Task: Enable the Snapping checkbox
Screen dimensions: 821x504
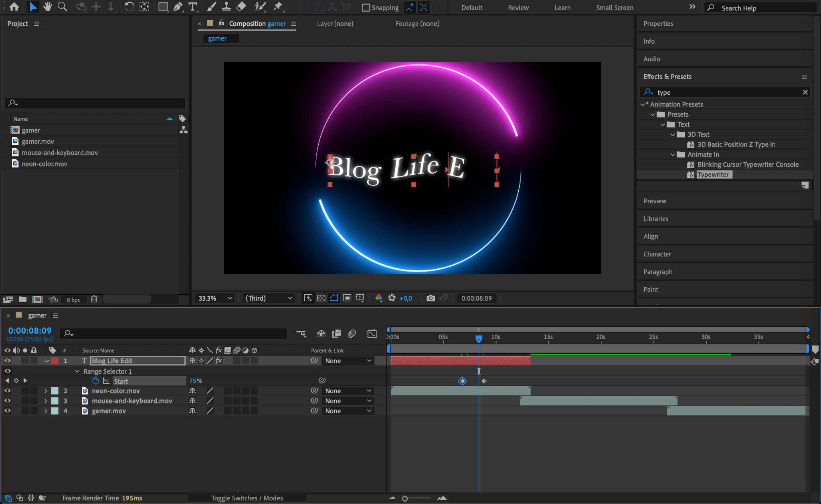Action: [x=366, y=8]
